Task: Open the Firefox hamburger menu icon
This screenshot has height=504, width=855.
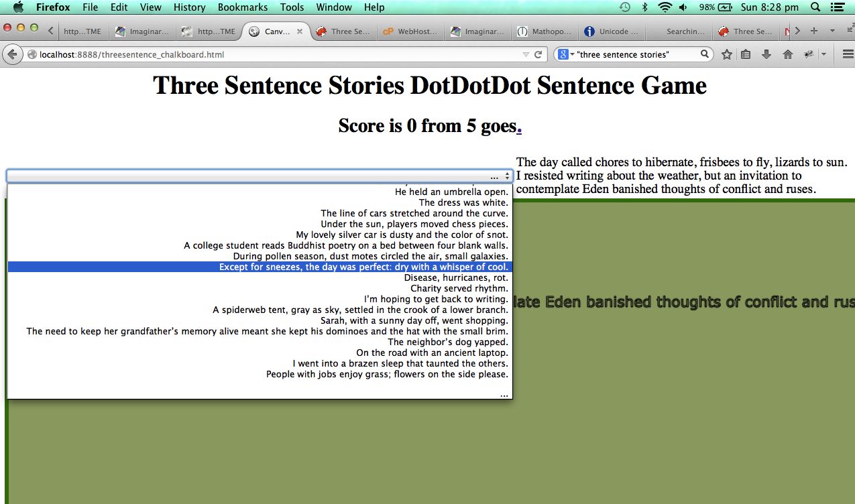Action: (848, 54)
